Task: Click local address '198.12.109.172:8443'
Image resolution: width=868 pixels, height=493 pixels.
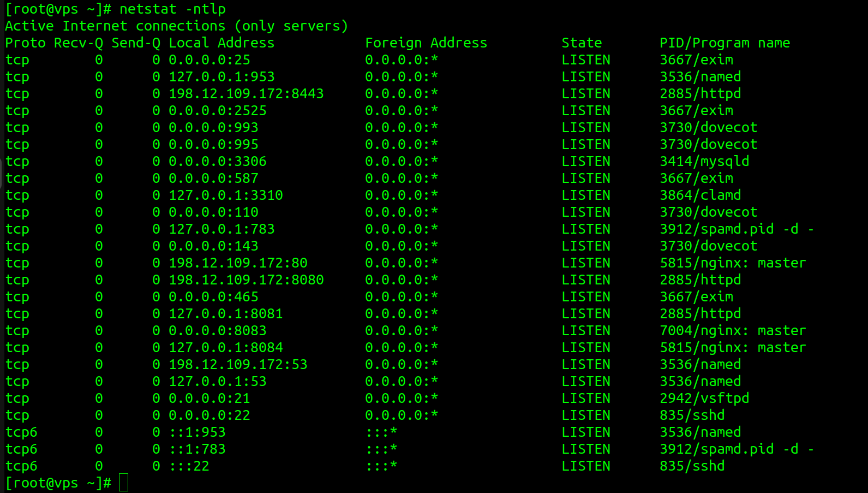Action: (x=246, y=94)
